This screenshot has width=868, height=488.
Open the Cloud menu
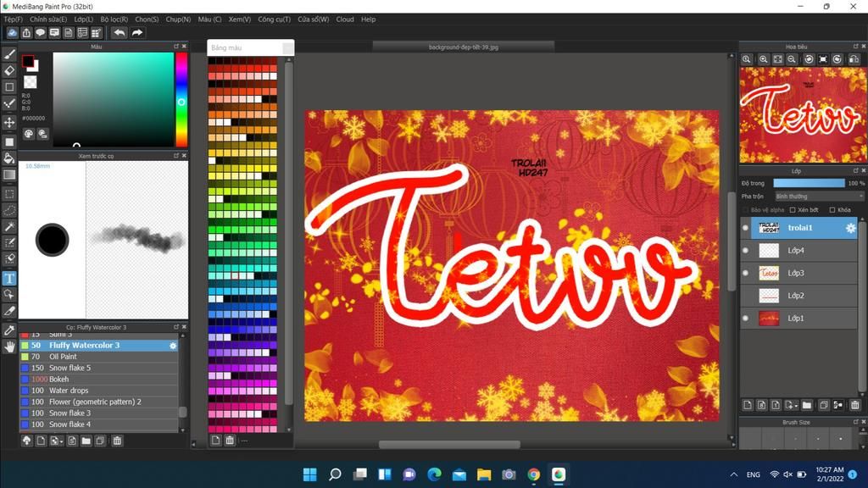(345, 19)
